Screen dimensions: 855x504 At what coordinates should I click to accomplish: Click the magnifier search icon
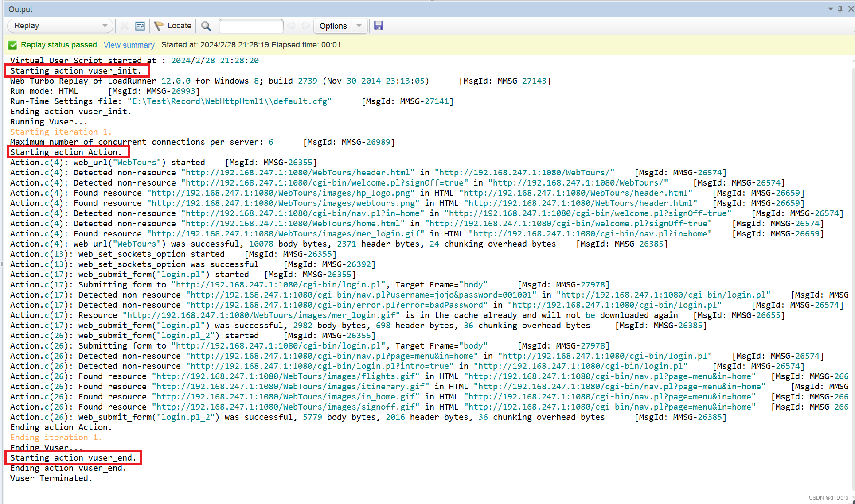coord(206,26)
